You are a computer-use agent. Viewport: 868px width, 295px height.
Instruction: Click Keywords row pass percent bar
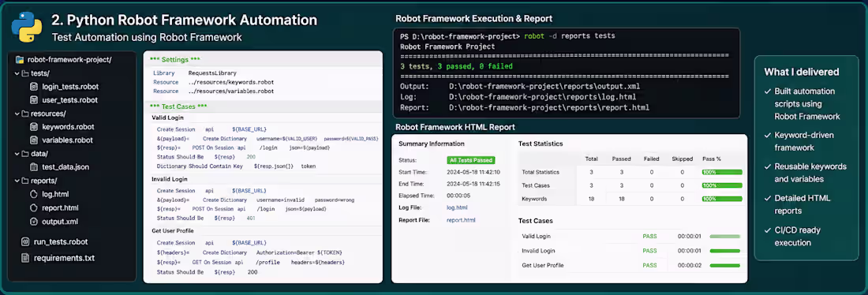[722, 199]
